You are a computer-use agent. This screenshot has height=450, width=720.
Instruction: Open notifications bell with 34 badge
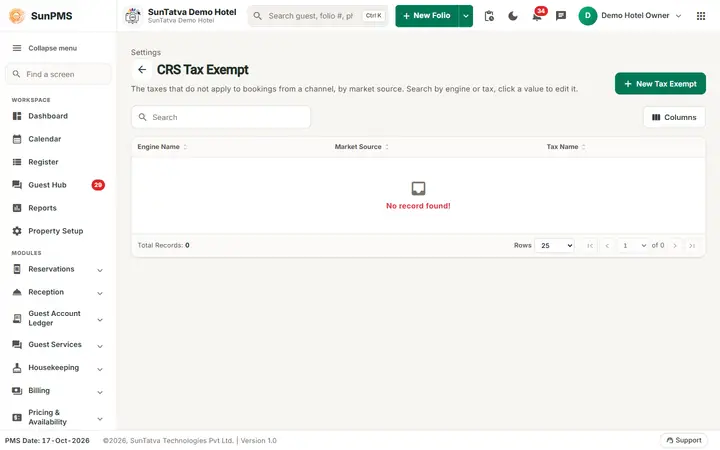(537, 17)
